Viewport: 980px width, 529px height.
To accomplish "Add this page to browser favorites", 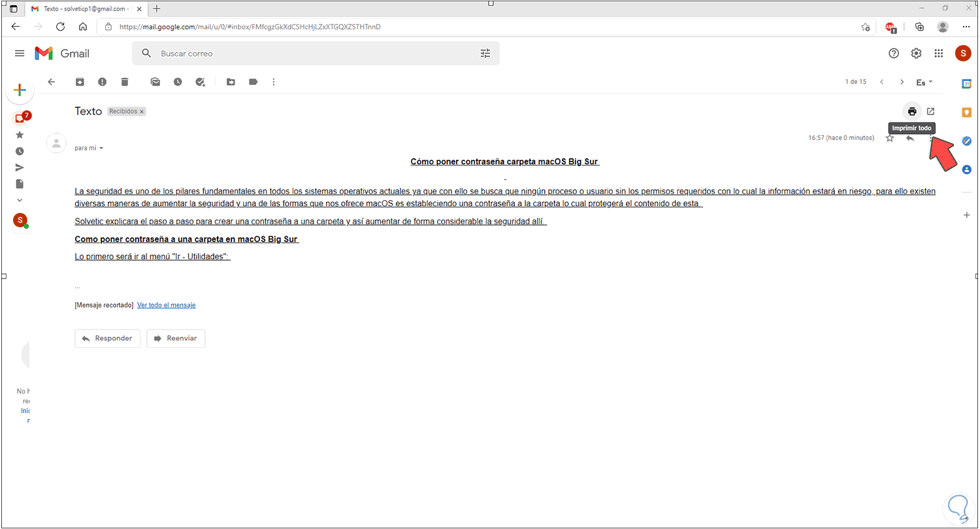I will point(866,27).
